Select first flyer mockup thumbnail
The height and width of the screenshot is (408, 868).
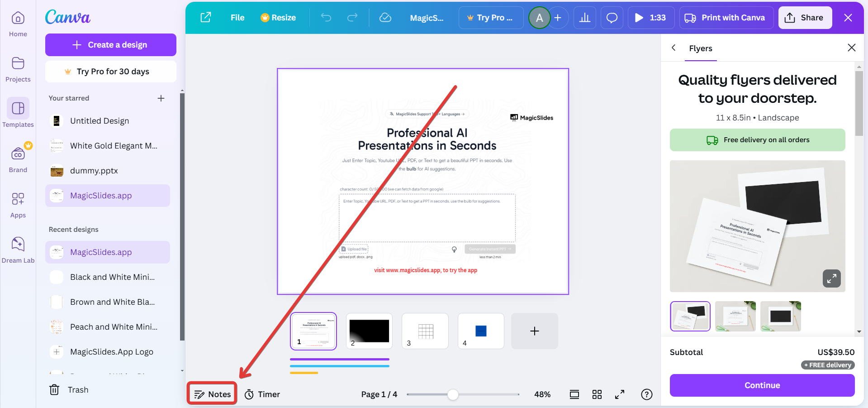click(690, 316)
